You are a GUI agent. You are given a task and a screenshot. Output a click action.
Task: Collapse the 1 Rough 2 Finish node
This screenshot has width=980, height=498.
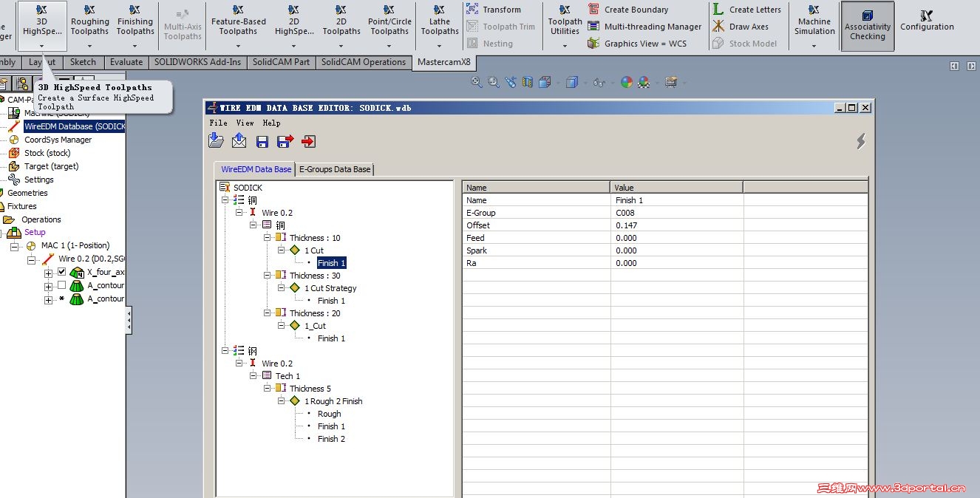pos(282,401)
